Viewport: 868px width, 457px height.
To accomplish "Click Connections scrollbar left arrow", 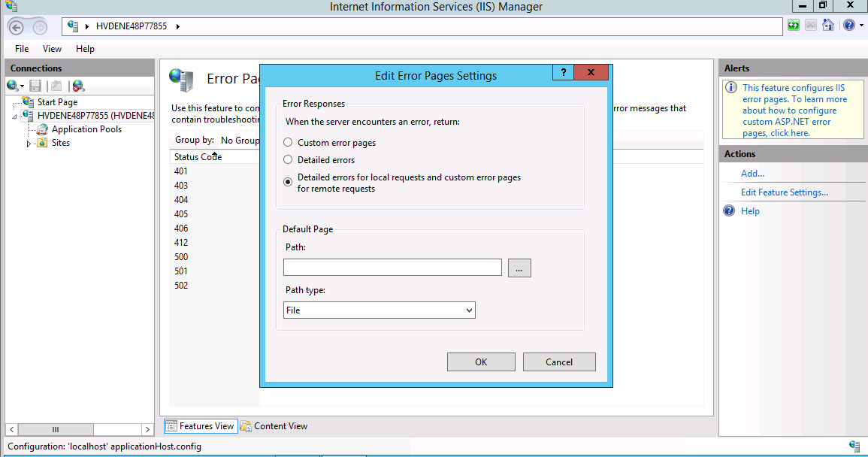I will pos(11,429).
